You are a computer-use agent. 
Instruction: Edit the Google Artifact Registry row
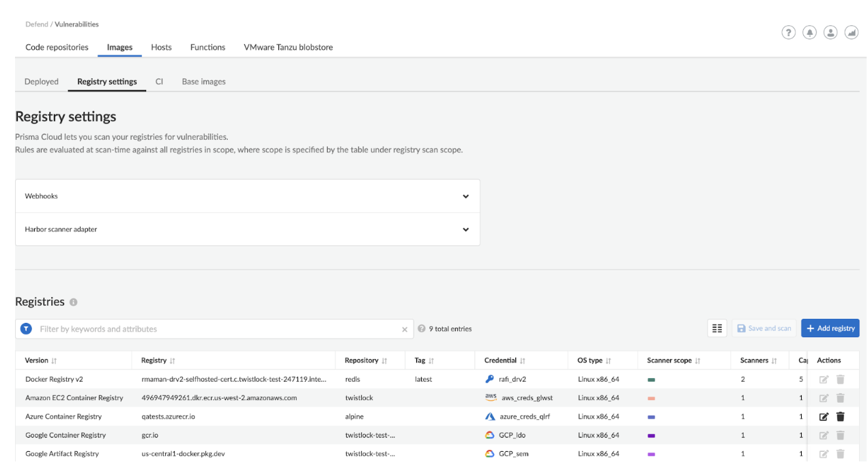tap(824, 454)
